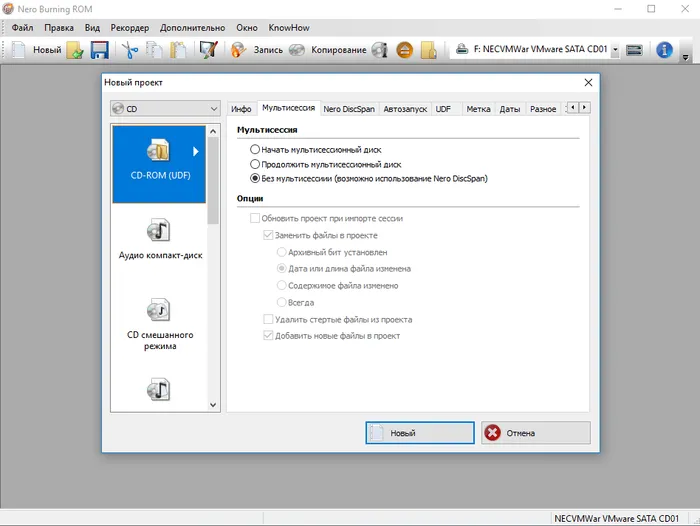This screenshot has height=526, width=700.
Task: Click the orange Eject disc icon
Action: coord(405,50)
